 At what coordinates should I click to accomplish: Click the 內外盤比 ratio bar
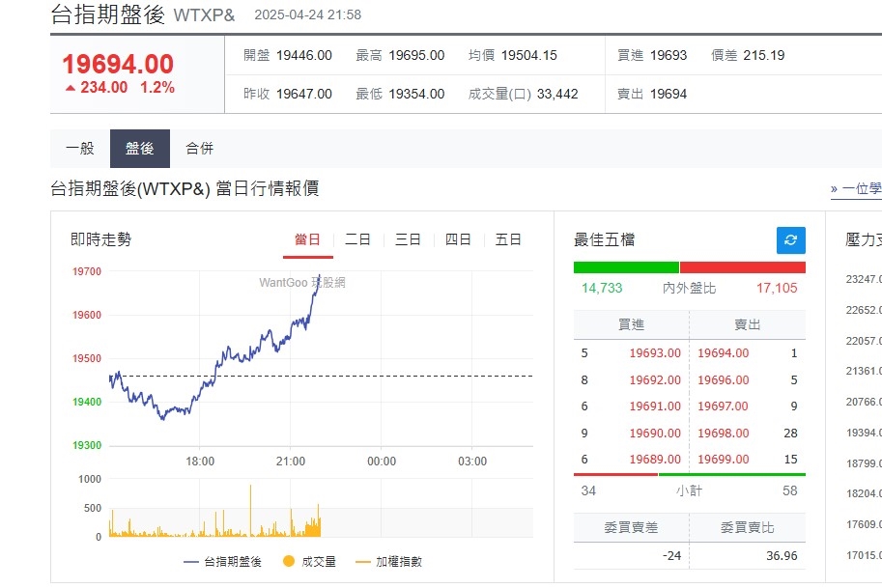(x=689, y=267)
